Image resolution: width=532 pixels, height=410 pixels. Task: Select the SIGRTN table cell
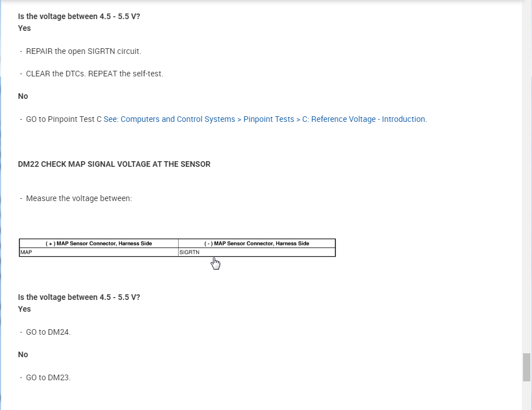click(x=256, y=253)
